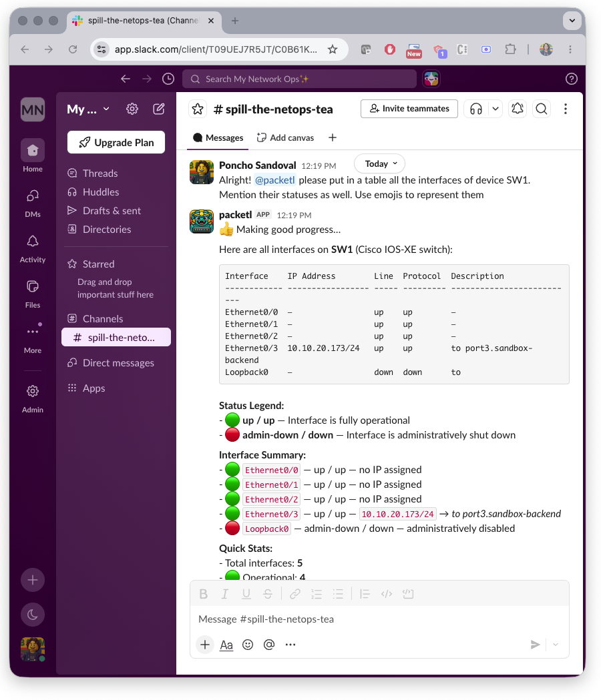Mention someone with @ button
The image size is (601, 700).
pos(269,645)
